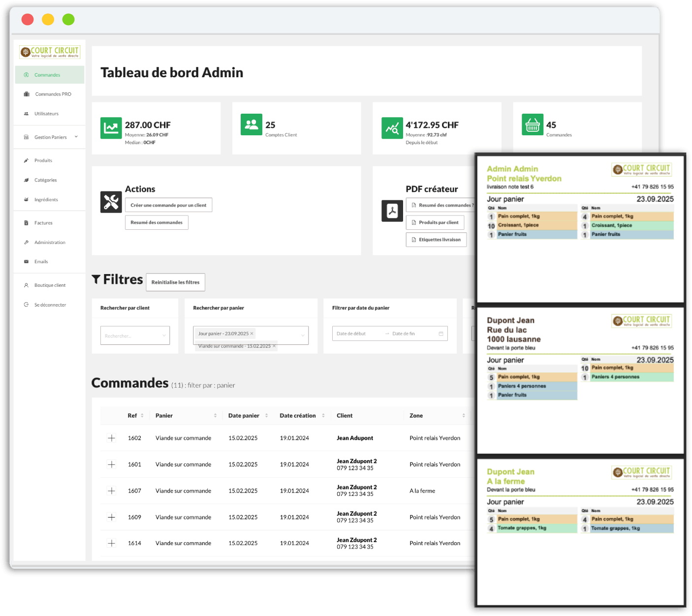Expand order row 1607 with plus icon
This screenshot has width=692, height=616.
tap(112, 491)
